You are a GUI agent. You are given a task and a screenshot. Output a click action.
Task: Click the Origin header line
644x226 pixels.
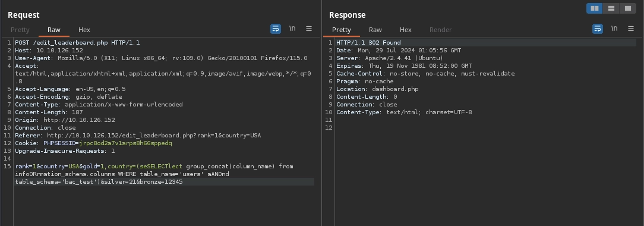tap(65, 120)
